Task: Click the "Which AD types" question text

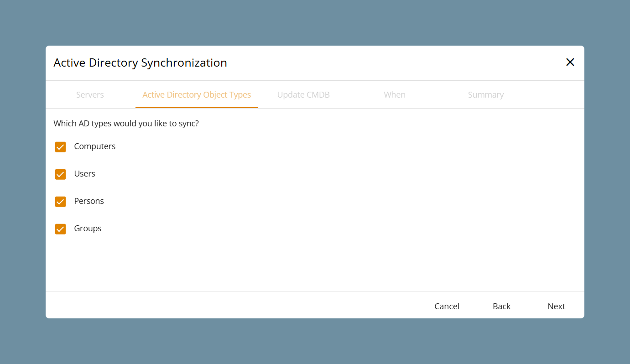Action: pyautogui.click(x=126, y=124)
